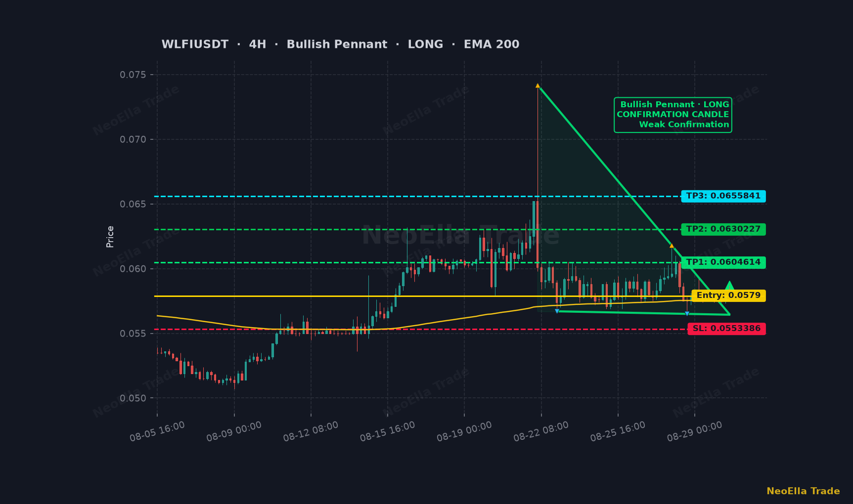Click the CONFIRMATION CANDLE annotation line
The height and width of the screenshot is (504, 853).
point(673,115)
